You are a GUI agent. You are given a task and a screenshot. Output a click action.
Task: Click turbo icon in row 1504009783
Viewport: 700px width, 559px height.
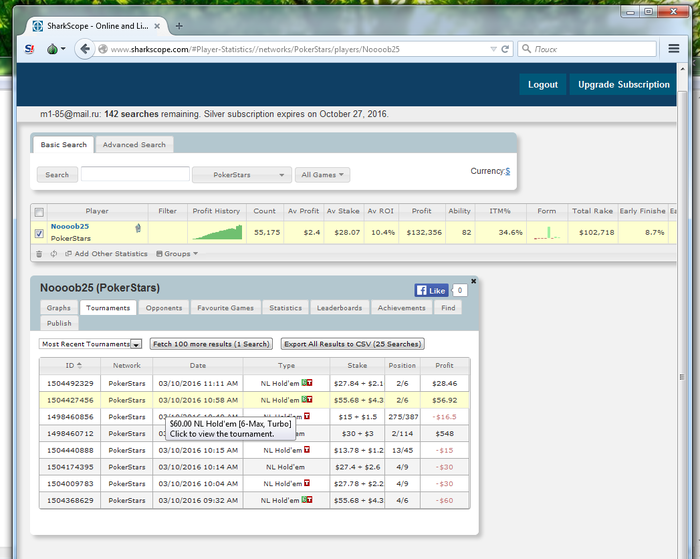[307, 483]
